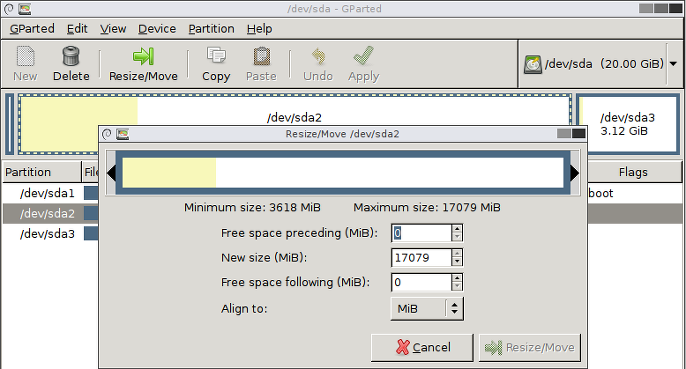Click the Delete trash can icon
This screenshot has height=369, width=686.
pyautogui.click(x=71, y=56)
